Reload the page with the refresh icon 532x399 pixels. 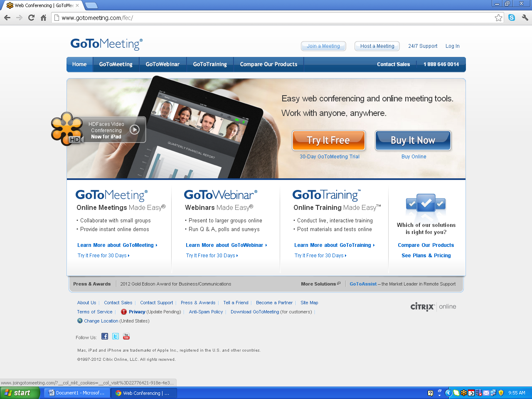31,18
